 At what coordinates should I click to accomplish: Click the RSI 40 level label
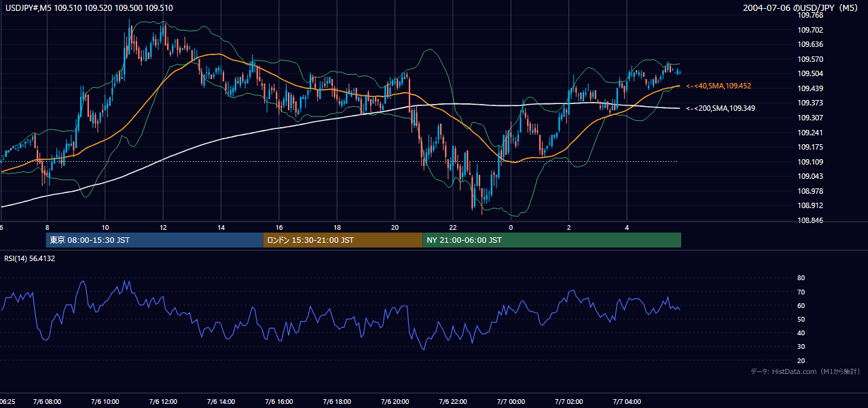point(801,333)
